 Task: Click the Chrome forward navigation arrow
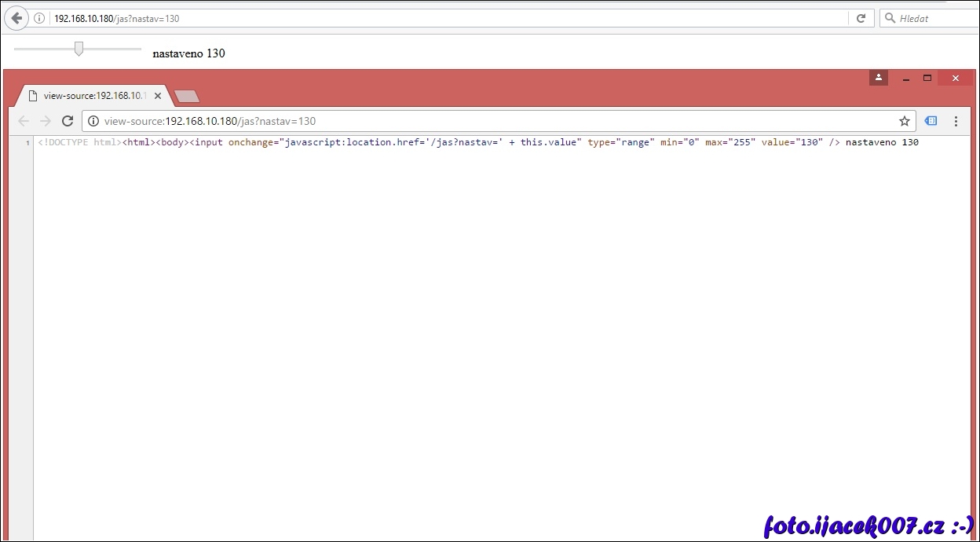[x=46, y=121]
